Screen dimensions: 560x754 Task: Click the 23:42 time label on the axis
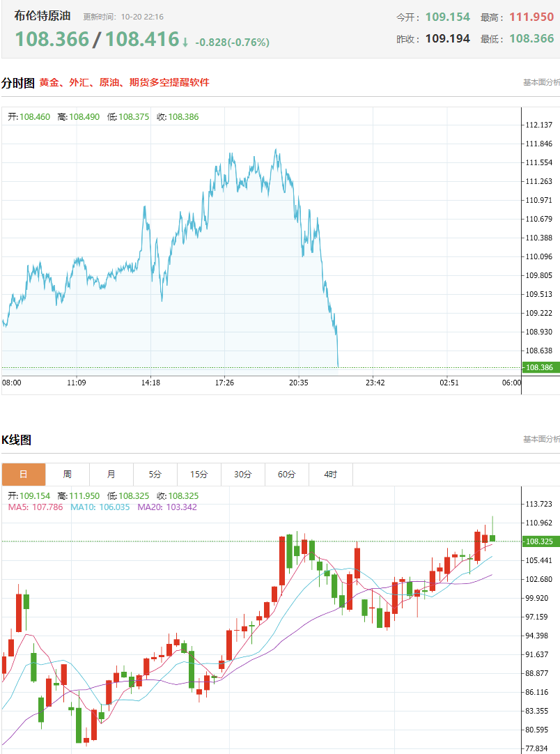[375, 383]
